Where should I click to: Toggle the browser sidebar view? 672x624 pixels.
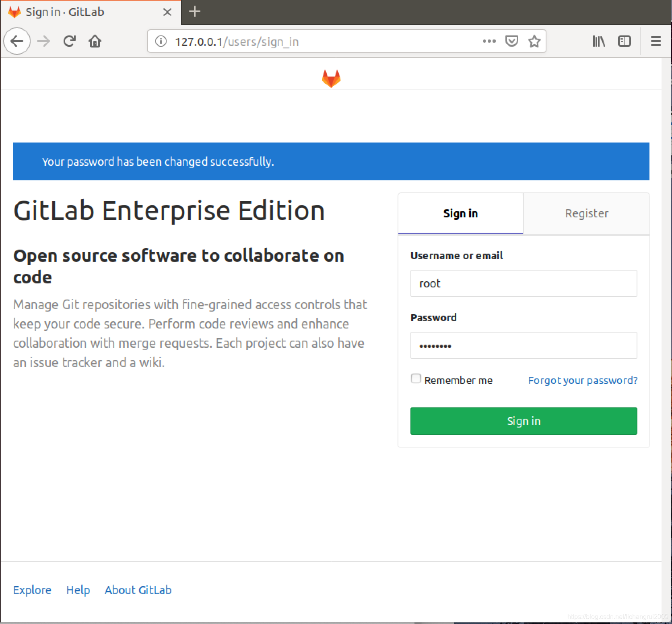pos(624,41)
